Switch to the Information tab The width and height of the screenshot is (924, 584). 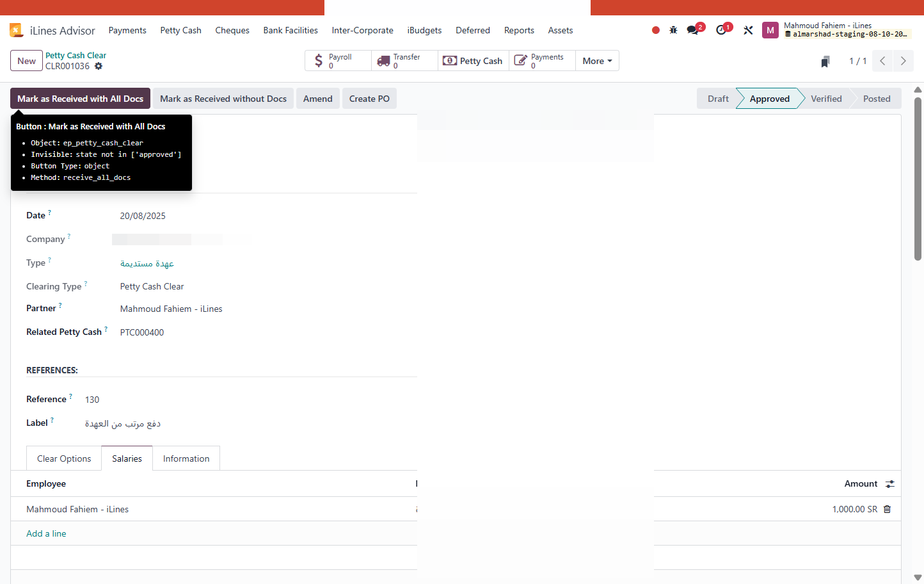186,458
